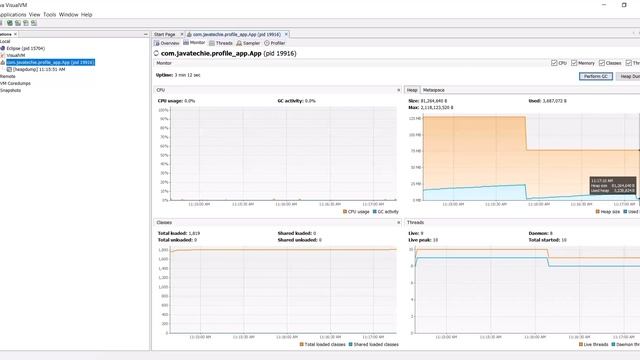Click the Live threads legend swatch
This screenshot has height=360, width=640.
click(x=581, y=344)
